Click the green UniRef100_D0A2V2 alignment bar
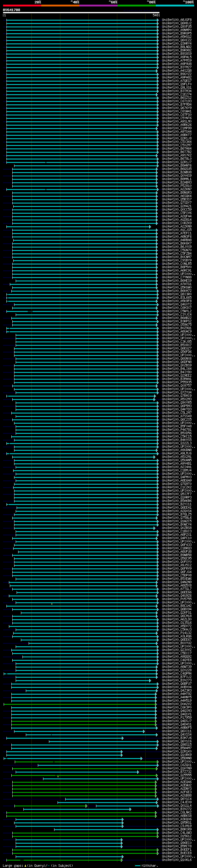 tap(80, 704)
